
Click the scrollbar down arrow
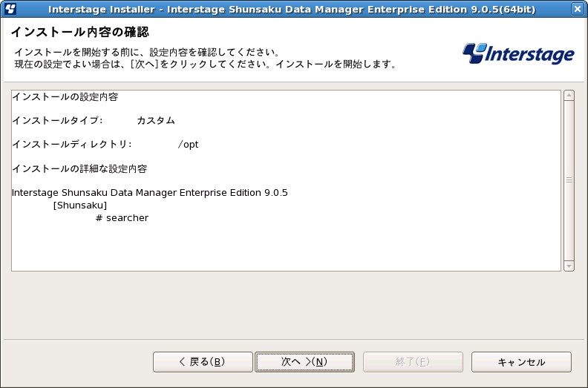point(569,266)
